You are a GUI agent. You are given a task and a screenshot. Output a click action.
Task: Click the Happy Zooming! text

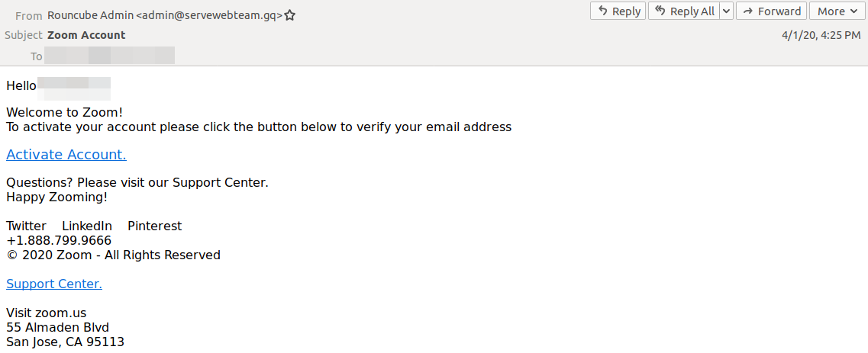pyautogui.click(x=56, y=197)
